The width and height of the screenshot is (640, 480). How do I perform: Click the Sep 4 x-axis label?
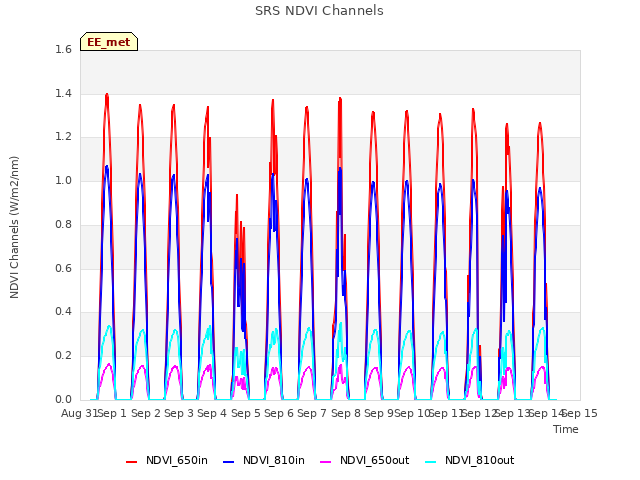[x=212, y=413]
